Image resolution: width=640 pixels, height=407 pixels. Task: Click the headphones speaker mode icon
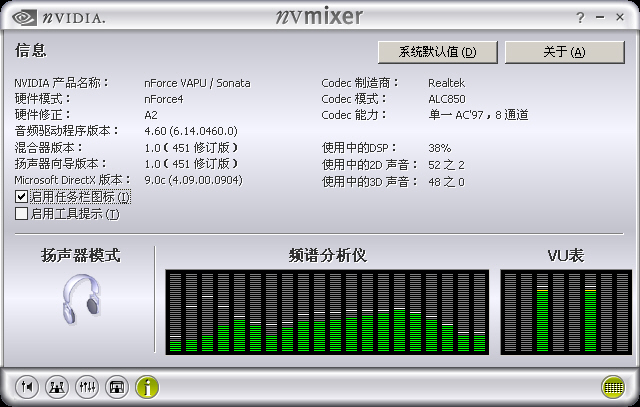tap(80, 303)
